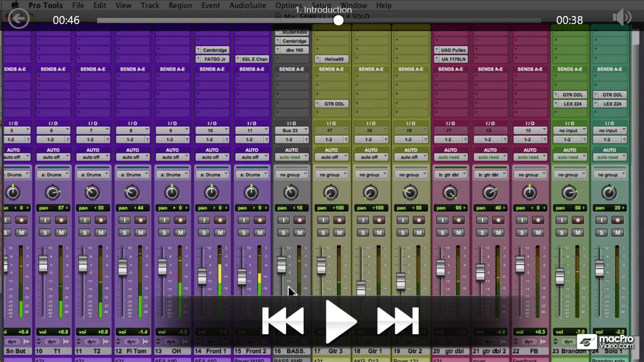Click the pan knob on BASS. track

[x=291, y=193]
